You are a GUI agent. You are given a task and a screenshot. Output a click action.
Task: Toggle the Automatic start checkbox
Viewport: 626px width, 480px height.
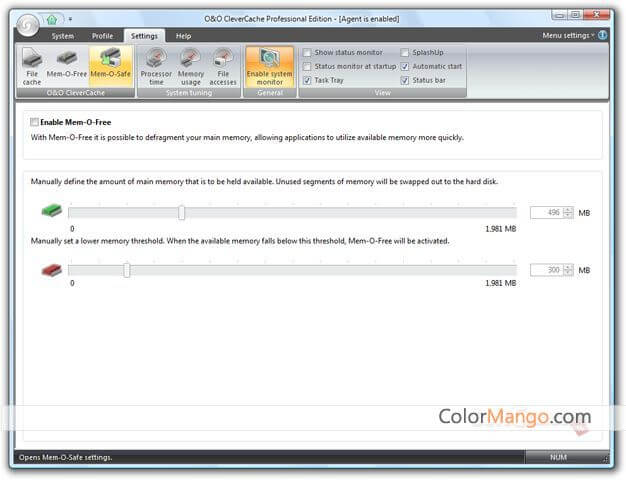[x=405, y=66]
